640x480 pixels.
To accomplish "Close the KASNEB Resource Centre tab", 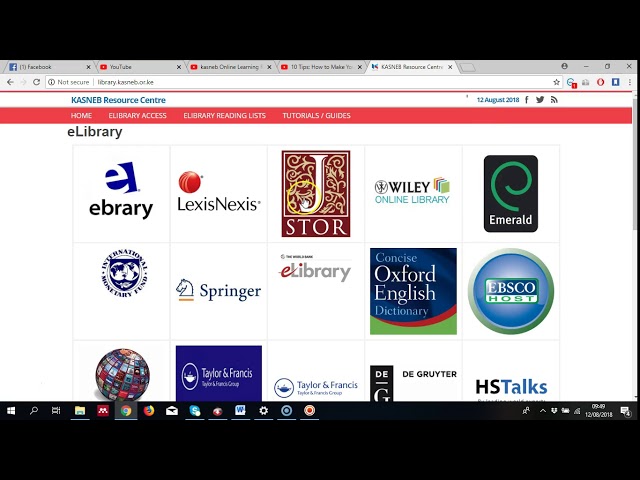I will point(450,67).
